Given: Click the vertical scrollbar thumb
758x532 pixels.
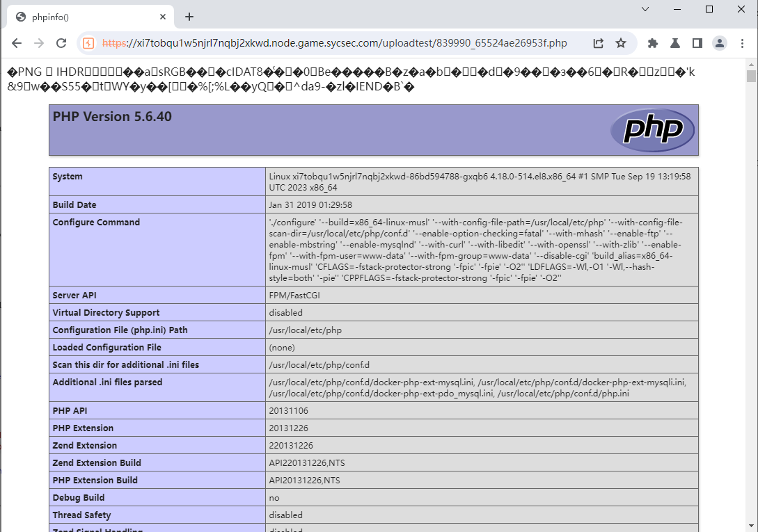Looking at the screenshot, I should [751, 76].
